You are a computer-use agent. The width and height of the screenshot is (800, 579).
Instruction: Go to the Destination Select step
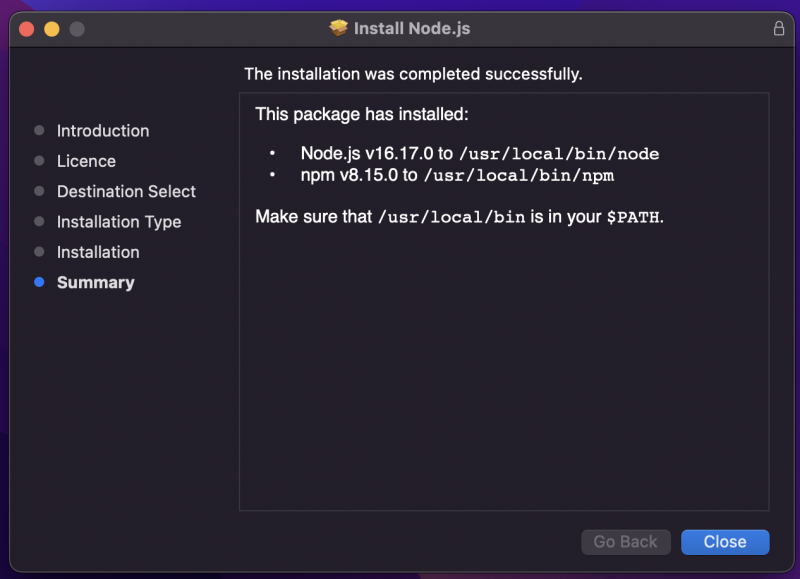[126, 192]
